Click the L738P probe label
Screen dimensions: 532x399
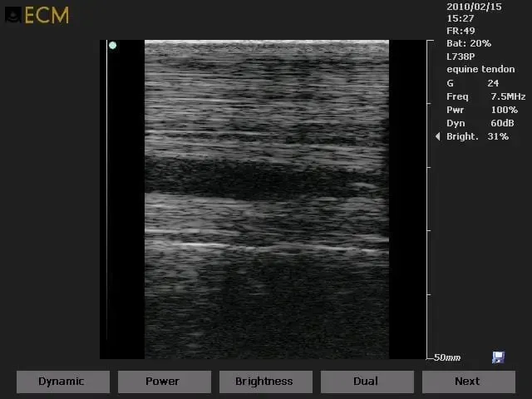point(461,57)
